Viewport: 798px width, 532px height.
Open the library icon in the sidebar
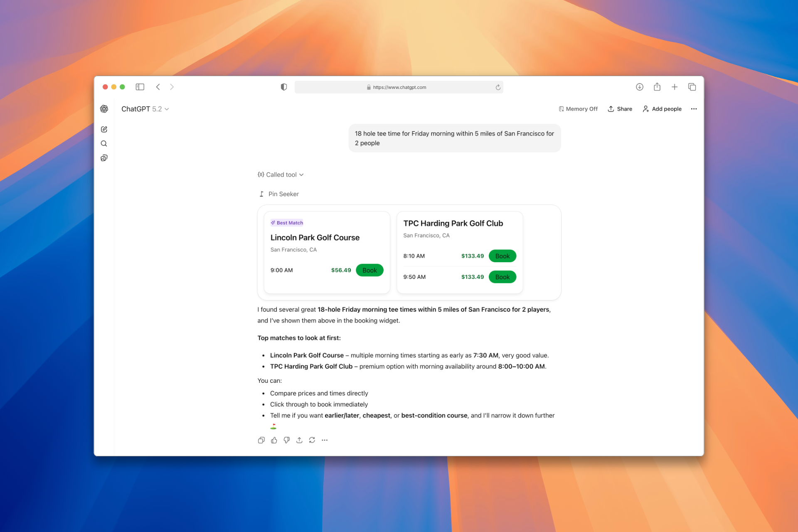(104, 158)
